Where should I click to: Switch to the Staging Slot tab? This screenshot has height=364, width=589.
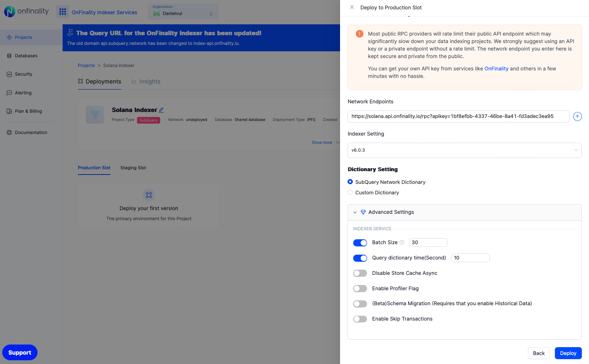coord(133,168)
